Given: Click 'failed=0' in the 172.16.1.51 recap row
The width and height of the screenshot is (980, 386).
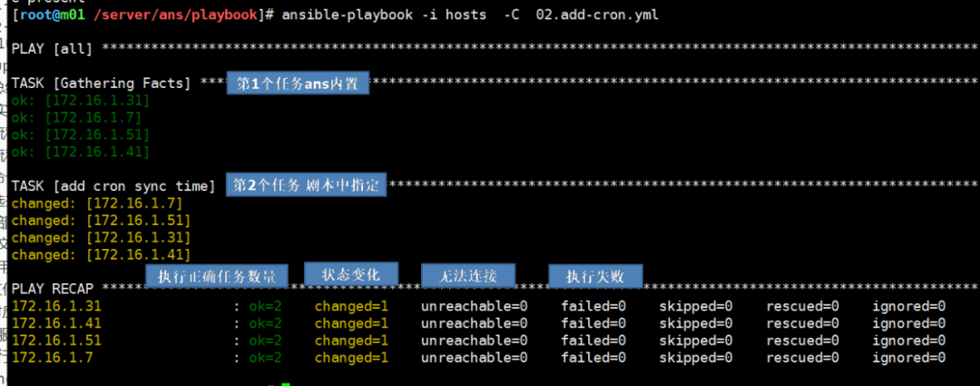Looking at the screenshot, I should [593, 341].
